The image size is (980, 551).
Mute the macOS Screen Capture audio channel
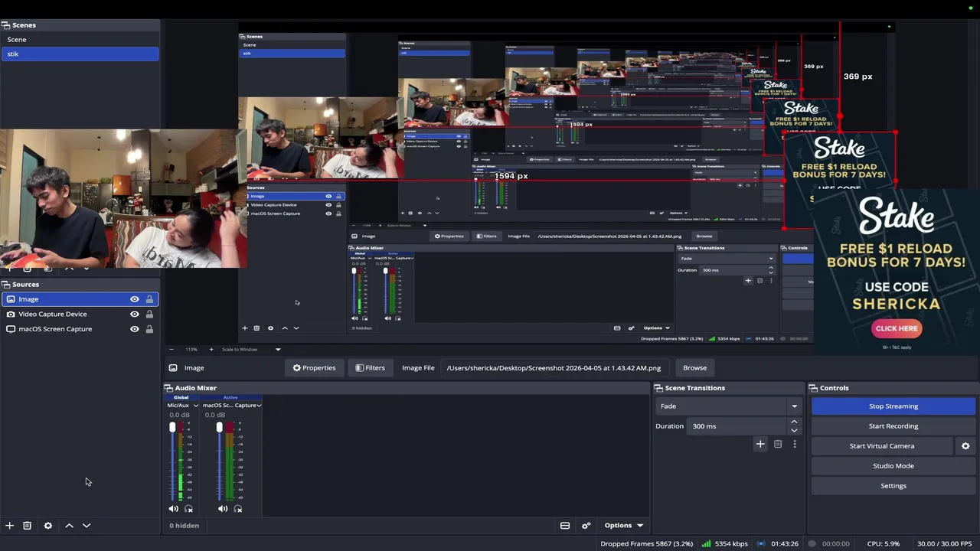pyautogui.click(x=223, y=509)
